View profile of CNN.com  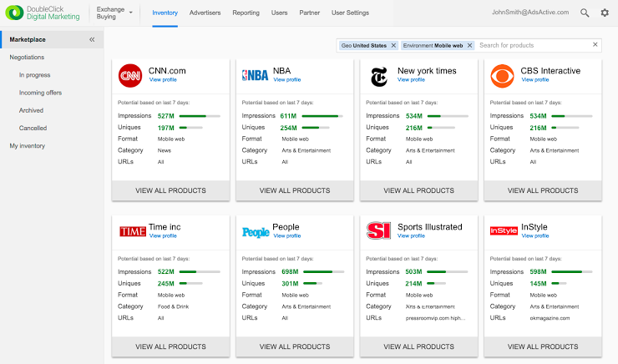click(163, 79)
